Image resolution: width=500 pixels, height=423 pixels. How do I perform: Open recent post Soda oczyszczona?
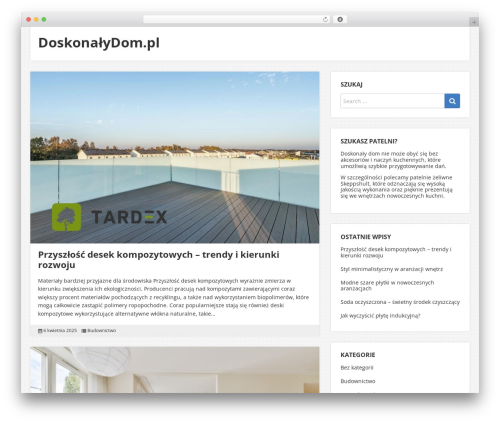click(400, 302)
